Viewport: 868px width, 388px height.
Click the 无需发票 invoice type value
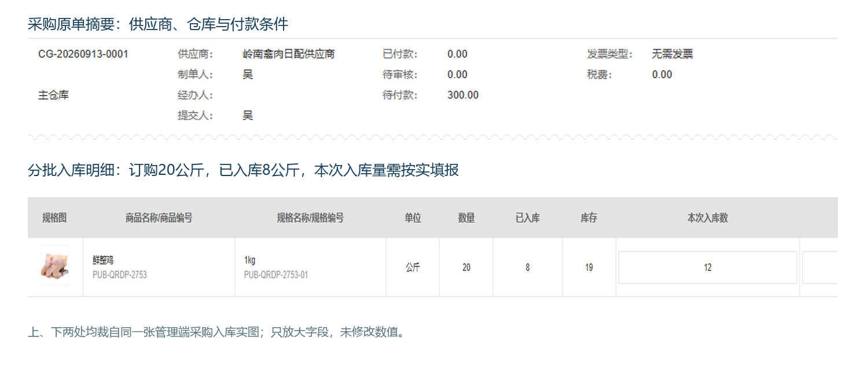(x=672, y=54)
